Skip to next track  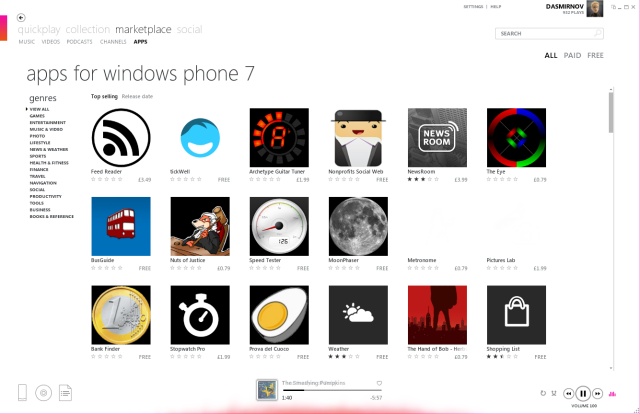point(598,394)
